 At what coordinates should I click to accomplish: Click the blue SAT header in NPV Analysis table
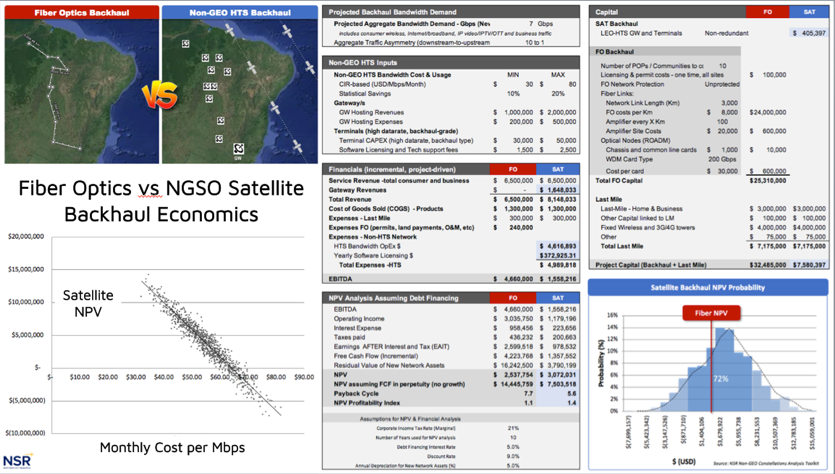point(558,298)
